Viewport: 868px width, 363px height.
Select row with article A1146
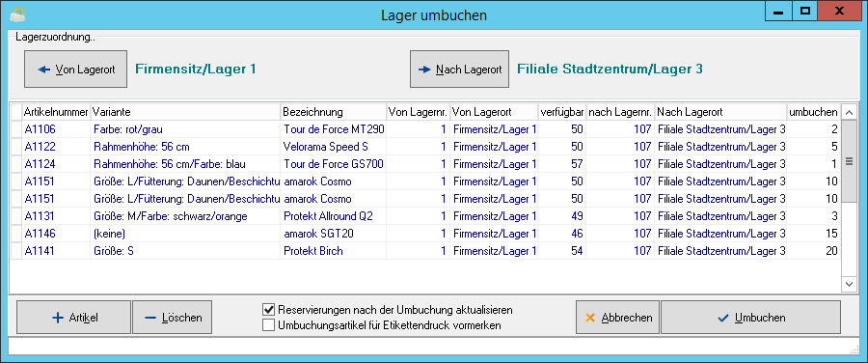425,234
